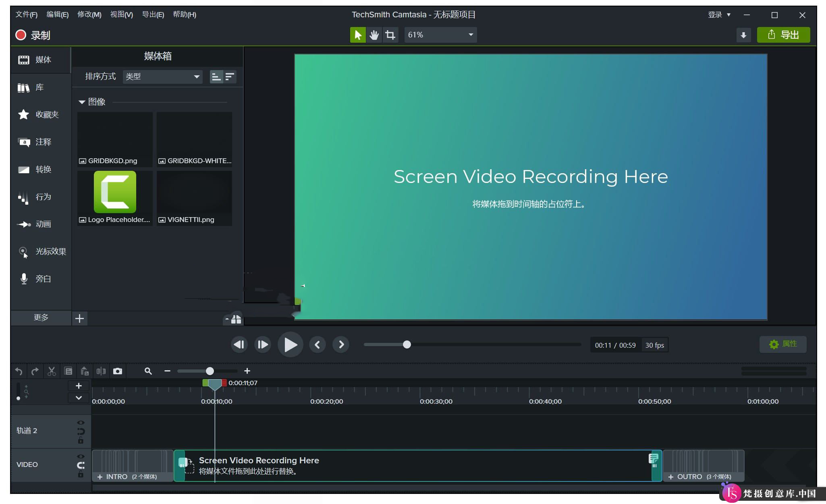The width and height of the screenshot is (826, 504).
Task: Open the 修改(M) menu
Action: 89,15
